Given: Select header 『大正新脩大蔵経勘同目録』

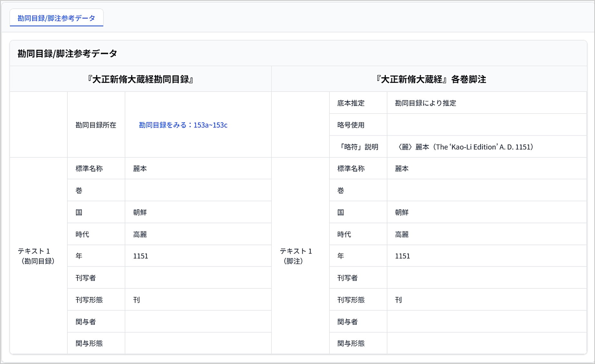Looking at the screenshot, I should [x=141, y=79].
